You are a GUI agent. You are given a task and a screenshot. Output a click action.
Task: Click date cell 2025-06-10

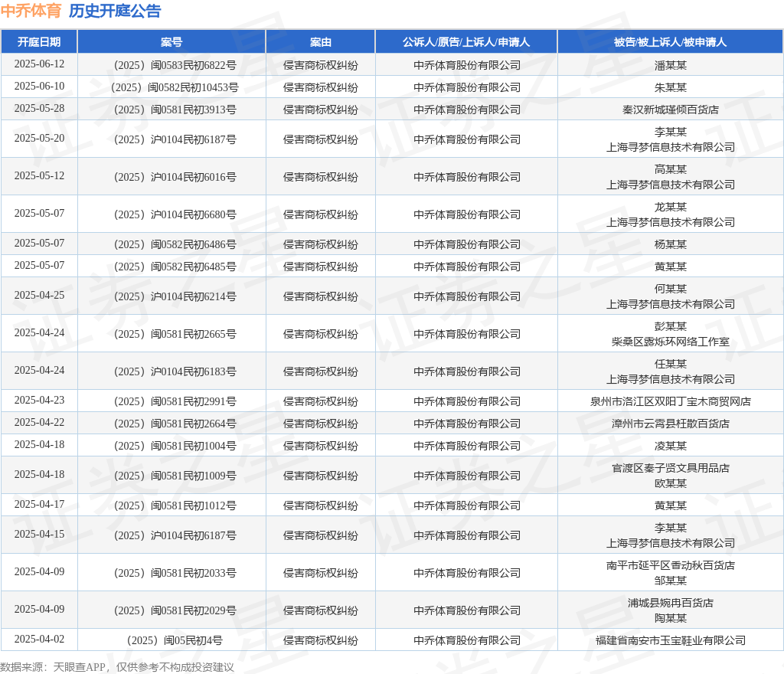coord(39,86)
